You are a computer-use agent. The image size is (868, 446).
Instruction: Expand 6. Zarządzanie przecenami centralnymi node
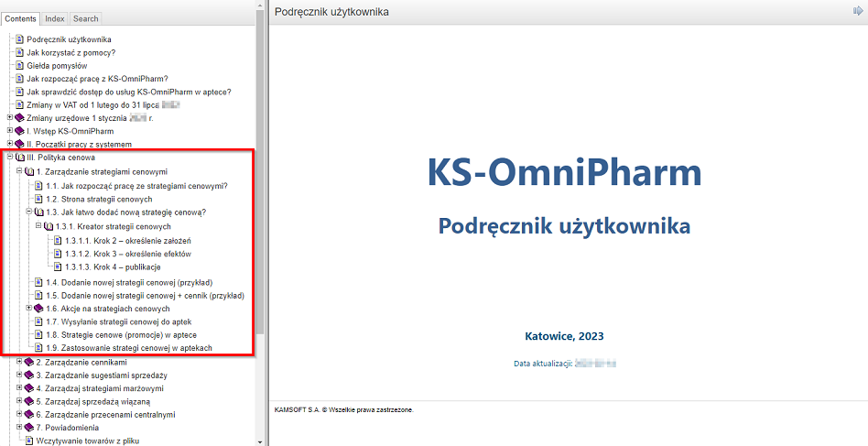[19, 414]
